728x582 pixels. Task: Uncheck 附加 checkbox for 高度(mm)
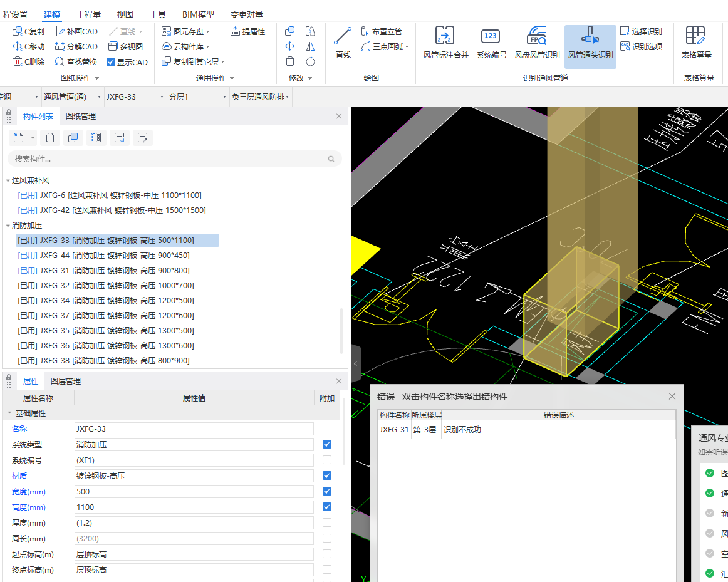click(x=327, y=507)
